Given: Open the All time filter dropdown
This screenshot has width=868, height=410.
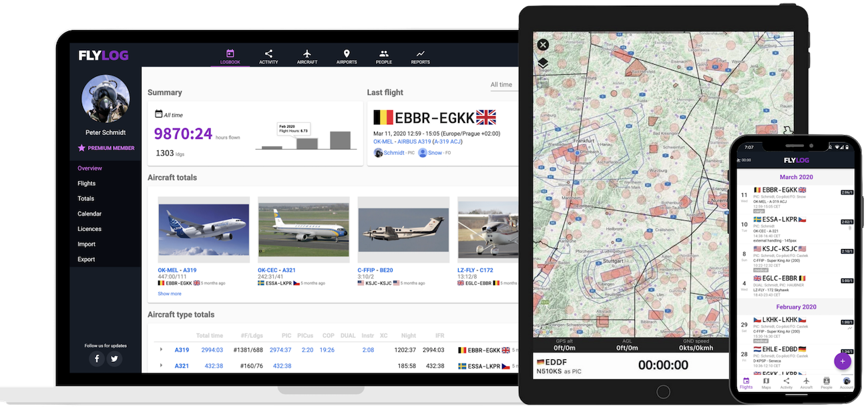Looking at the screenshot, I should (503, 84).
